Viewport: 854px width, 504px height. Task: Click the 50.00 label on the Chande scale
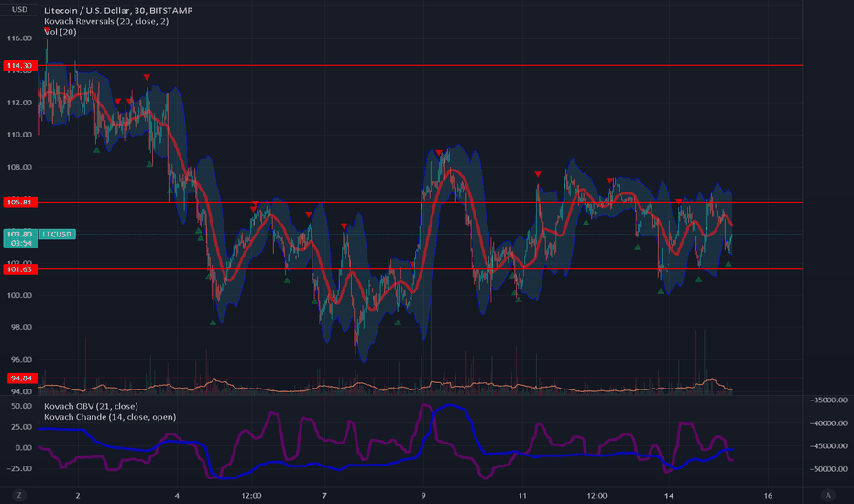22,407
